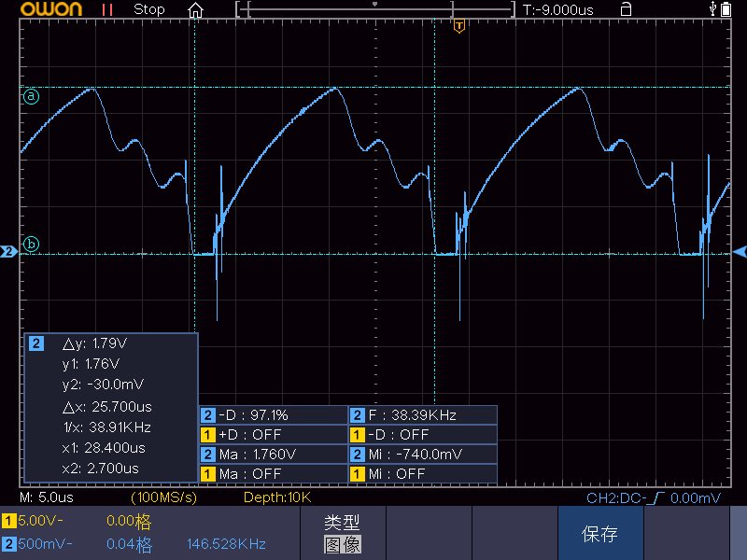This screenshot has width=747, height=560.
Task: Click the cursor a marker label
Action: [x=32, y=97]
